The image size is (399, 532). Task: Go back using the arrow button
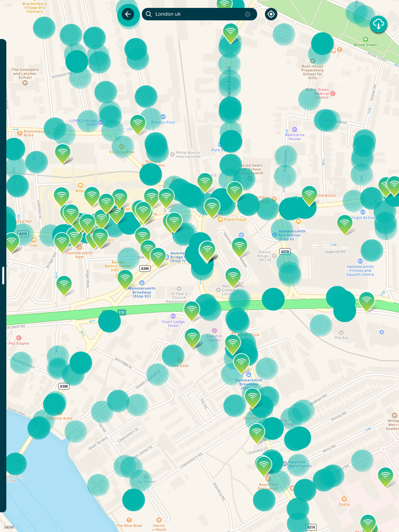(128, 14)
